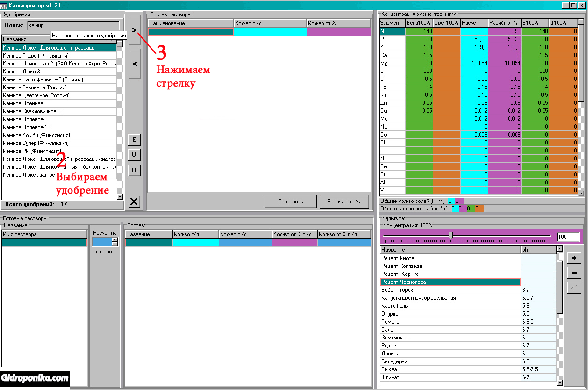The image size is (588, 390).
Task: Click the O button
Action: point(134,170)
